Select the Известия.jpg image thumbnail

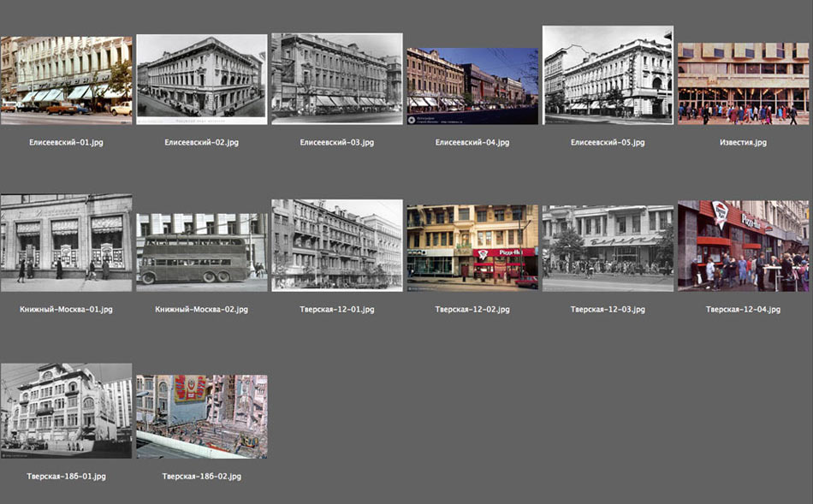tap(743, 83)
